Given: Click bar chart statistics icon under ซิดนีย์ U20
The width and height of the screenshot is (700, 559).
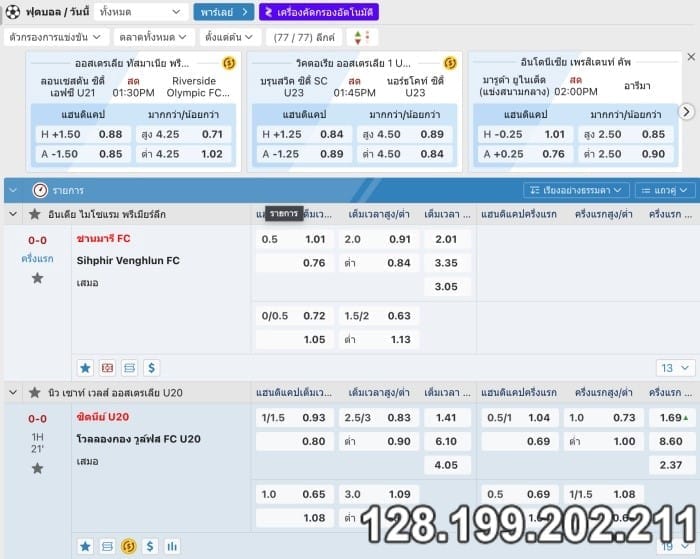Looking at the screenshot, I should coord(172,546).
